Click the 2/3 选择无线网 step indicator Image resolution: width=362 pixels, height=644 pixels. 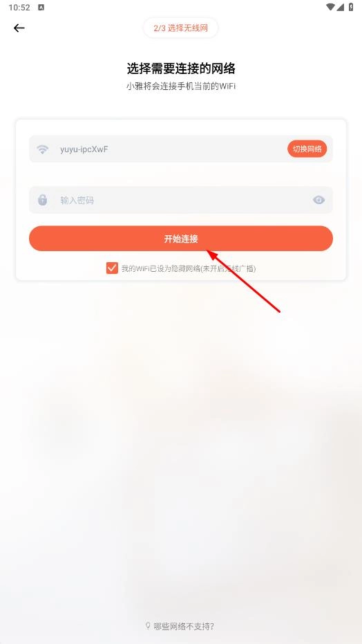point(181,28)
